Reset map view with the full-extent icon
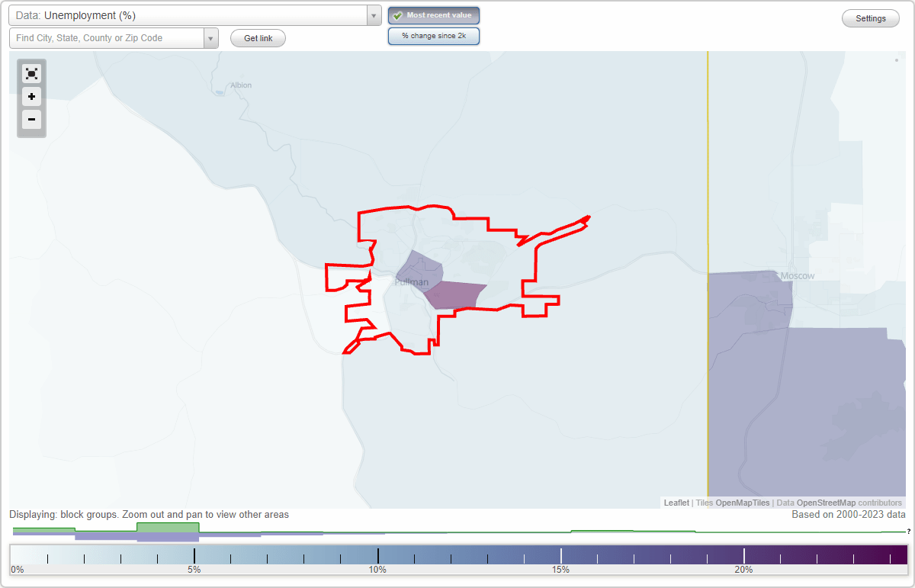Screen dimensions: 915x588 click(x=31, y=73)
